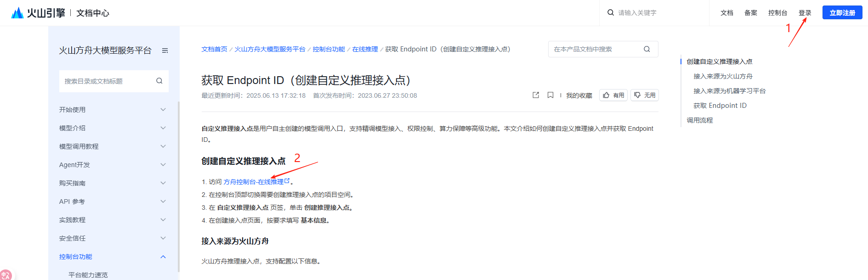Open 平台能力速览 in the sidebar
868x280 pixels.
click(x=88, y=275)
